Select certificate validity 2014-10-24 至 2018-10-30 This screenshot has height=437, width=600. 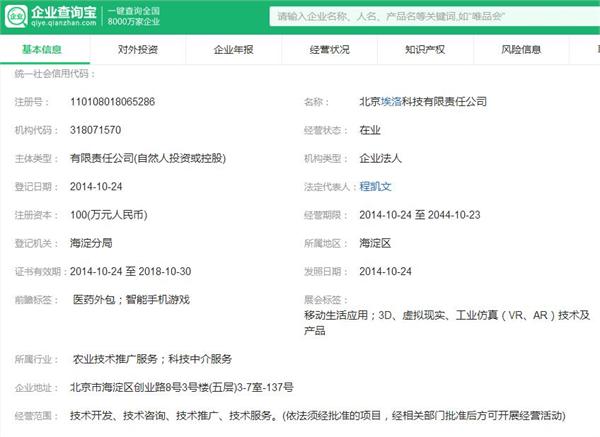pos(130,271)
